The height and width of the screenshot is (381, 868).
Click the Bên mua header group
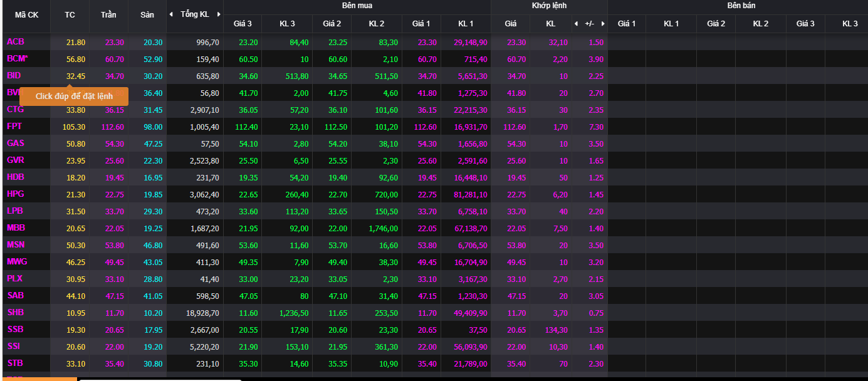click(357, 6)
